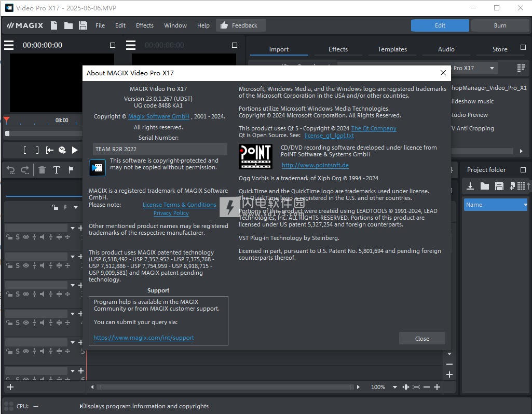
Task: Solo the fourth track with its S button
Action: [18, 323]
